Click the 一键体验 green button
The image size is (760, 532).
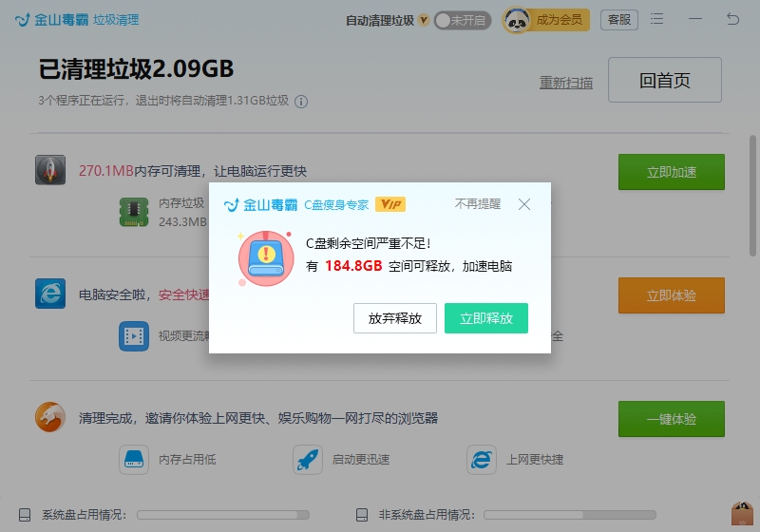point(672,419)
